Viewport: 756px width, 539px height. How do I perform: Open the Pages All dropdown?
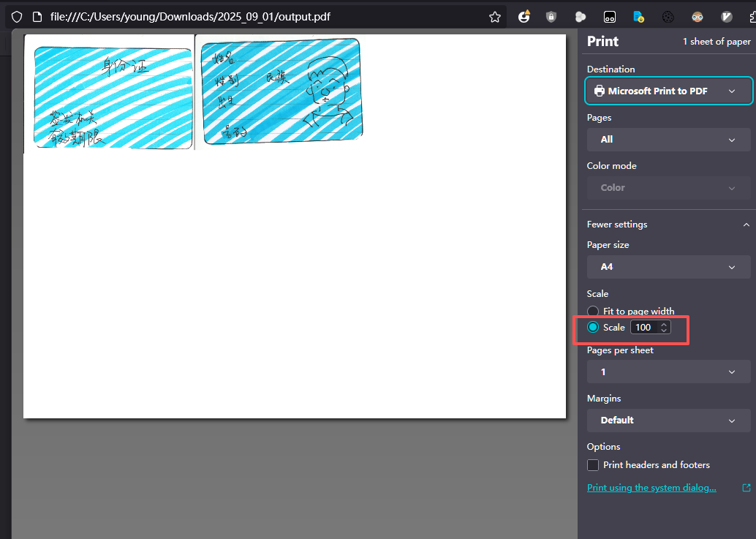point(669,140)
